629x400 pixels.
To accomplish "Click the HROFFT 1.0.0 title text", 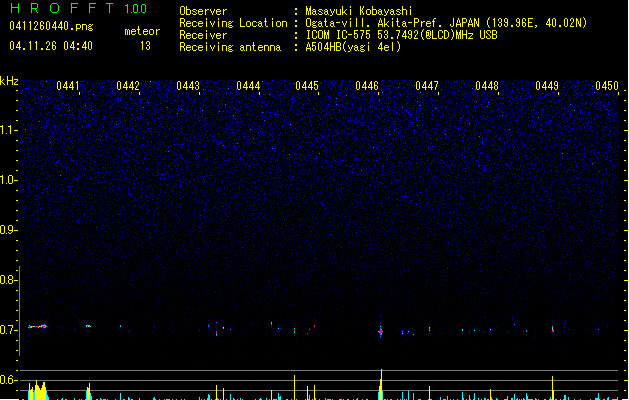I will 79,8.
